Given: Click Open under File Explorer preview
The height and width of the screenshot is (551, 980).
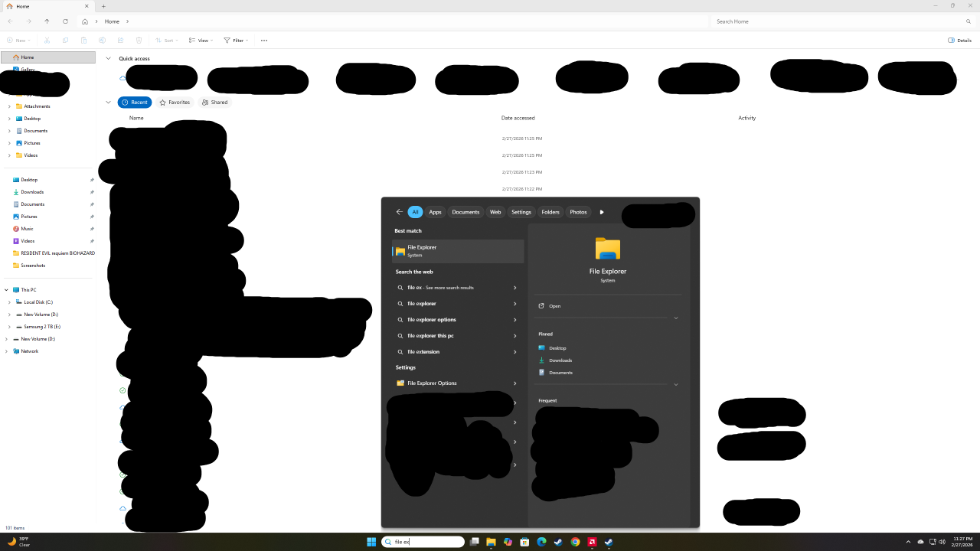Looking at the screenshot, I should click(x=554, y=306).
